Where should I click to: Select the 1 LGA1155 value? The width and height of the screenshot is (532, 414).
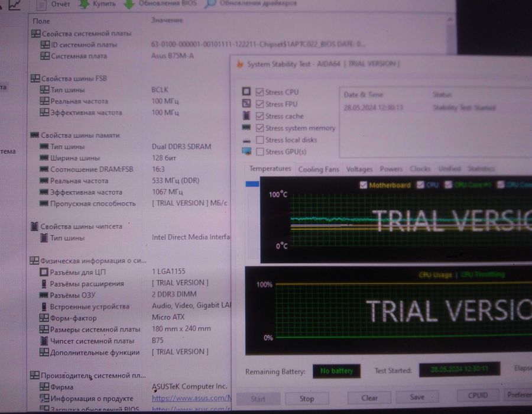168,271
